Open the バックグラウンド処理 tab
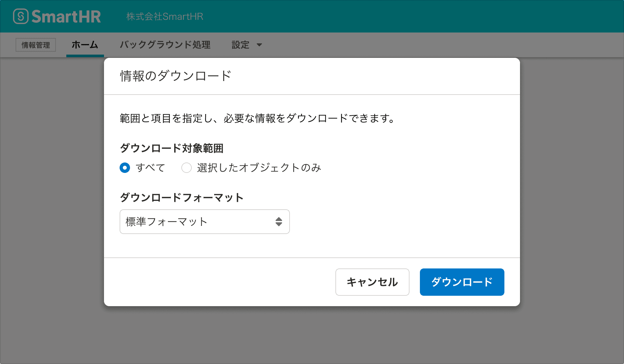Viewport: 624px width, 364px height. point(165,45)
